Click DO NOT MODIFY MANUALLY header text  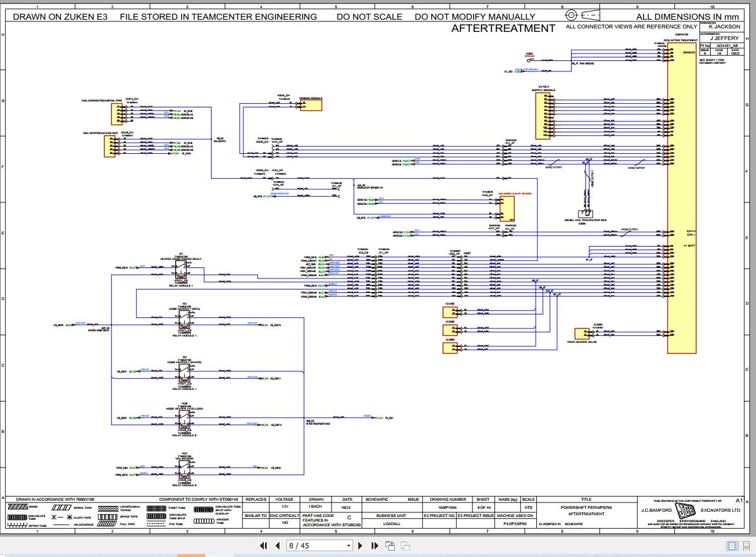point(475,17)
